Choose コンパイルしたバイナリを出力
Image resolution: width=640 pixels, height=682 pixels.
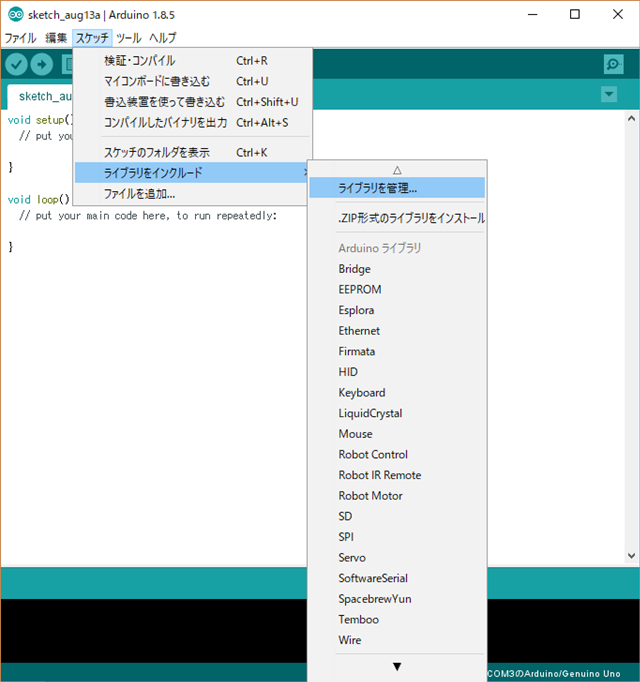coord(193,123)
